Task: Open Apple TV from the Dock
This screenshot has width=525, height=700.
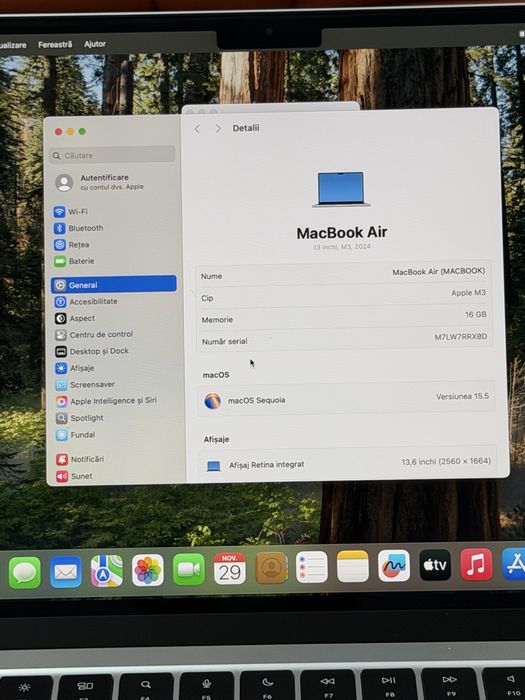Action: pos(435,565)
